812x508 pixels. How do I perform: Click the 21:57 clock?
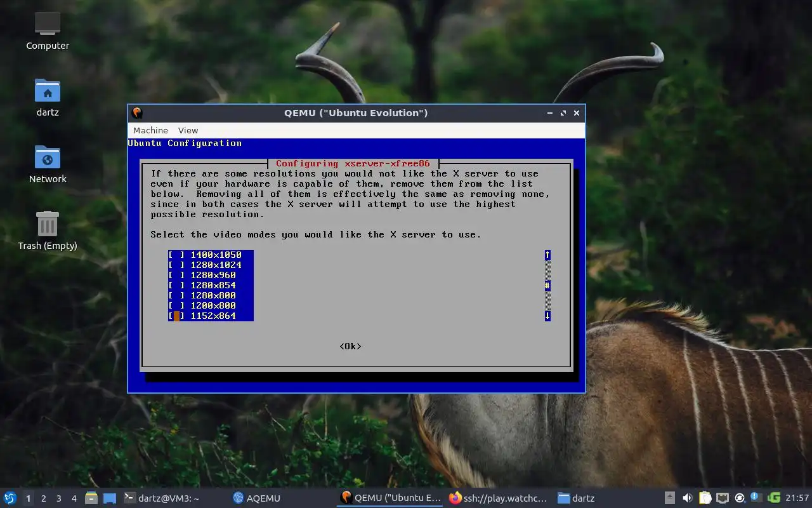797,498
